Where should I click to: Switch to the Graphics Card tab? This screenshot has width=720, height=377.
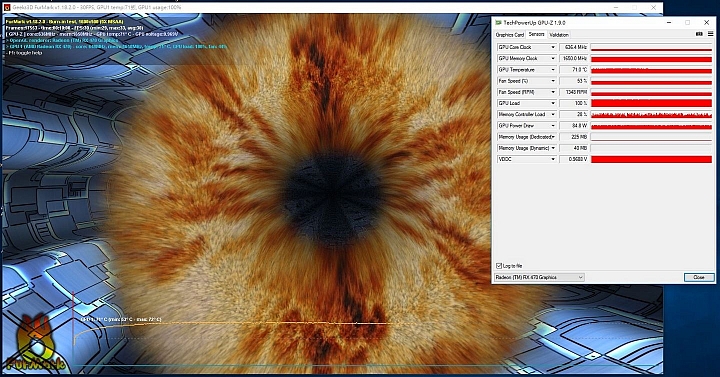tap(510, 35)
